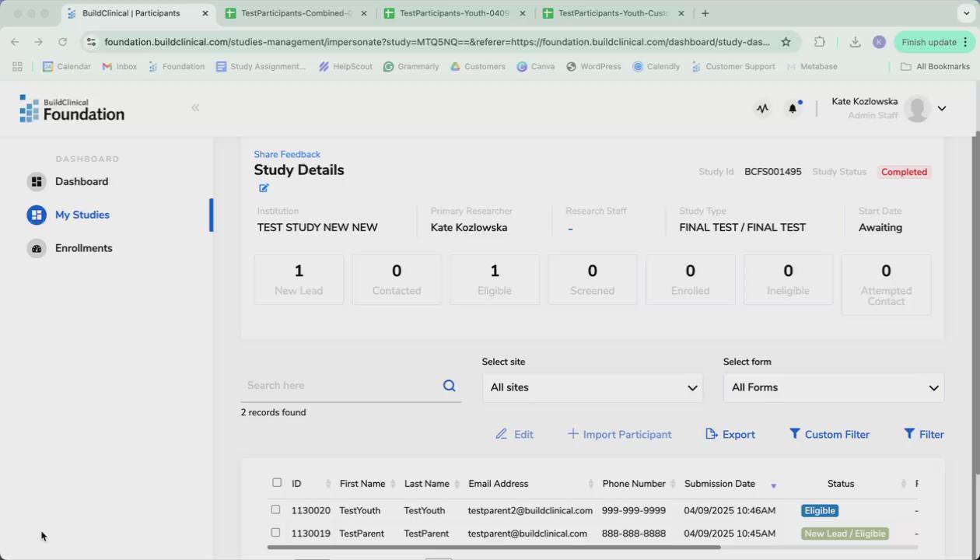Viewport: 980px width, 560px height.
Task: Focus the Search here field
Action: 341,386
